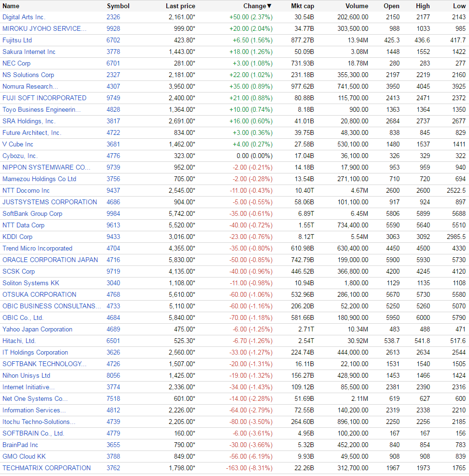Image resolution: width=469 pixels, height=476 pixels.
Task: Open Yahoo Japan Corporation link
Action: click(38, 329)
